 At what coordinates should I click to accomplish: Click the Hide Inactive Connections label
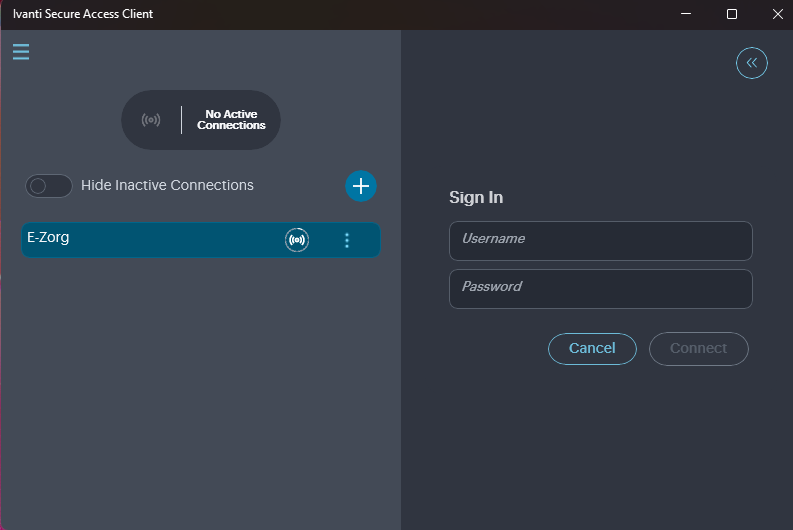pyautogui.click(x=167, y=185)
